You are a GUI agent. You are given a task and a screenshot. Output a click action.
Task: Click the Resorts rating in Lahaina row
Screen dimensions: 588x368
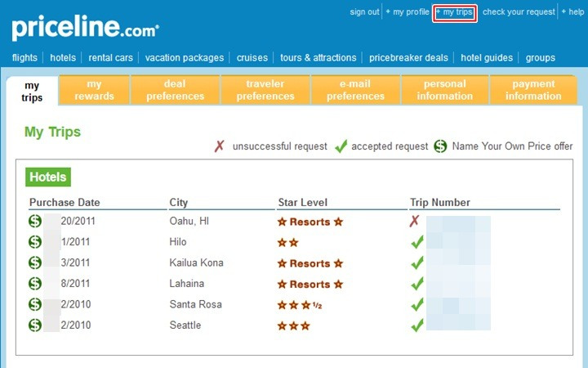pyautogui.click(x=310, y=285)
